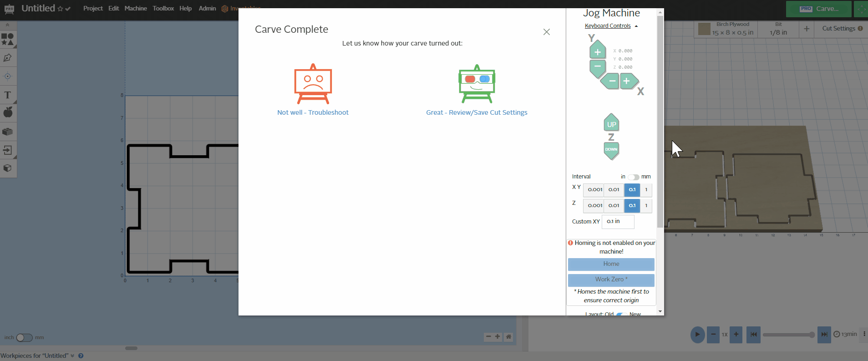Click the Import tool icon
This screenshot has height=361, width=868.
(8, 150)
